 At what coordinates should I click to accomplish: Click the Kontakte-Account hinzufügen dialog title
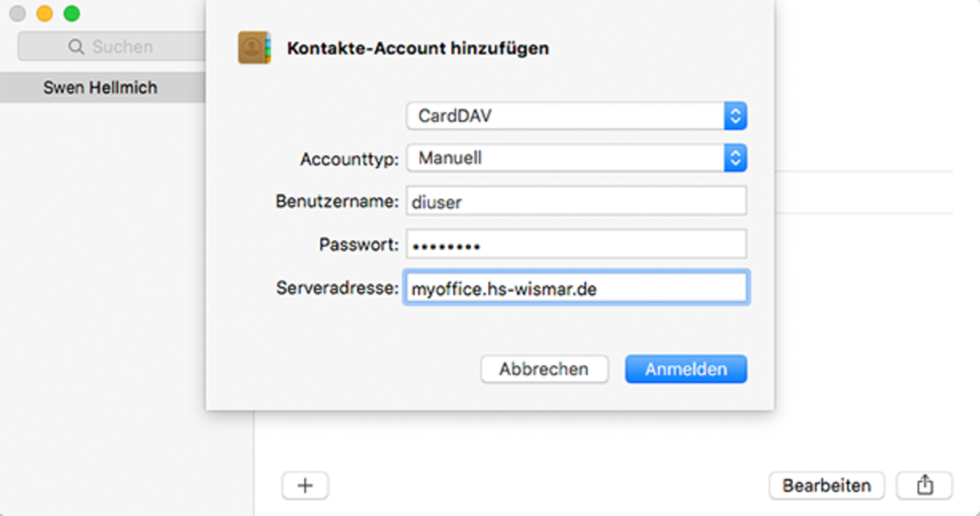click(x=418, y=48)
